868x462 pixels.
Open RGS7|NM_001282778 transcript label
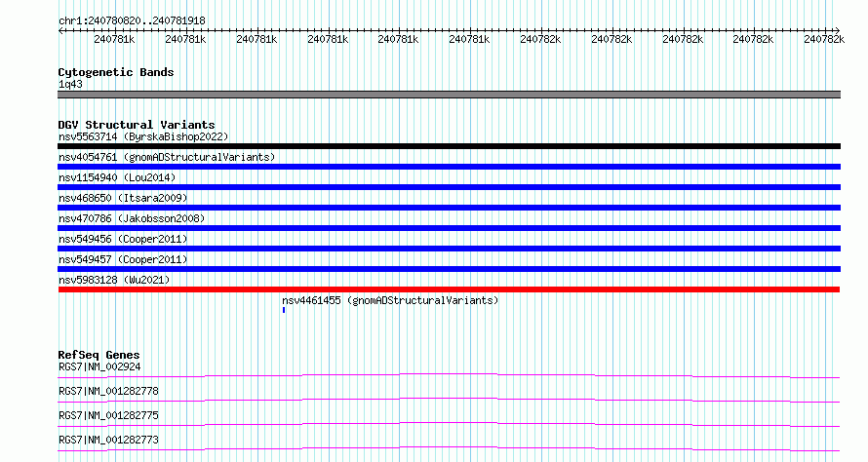(108, 391)
